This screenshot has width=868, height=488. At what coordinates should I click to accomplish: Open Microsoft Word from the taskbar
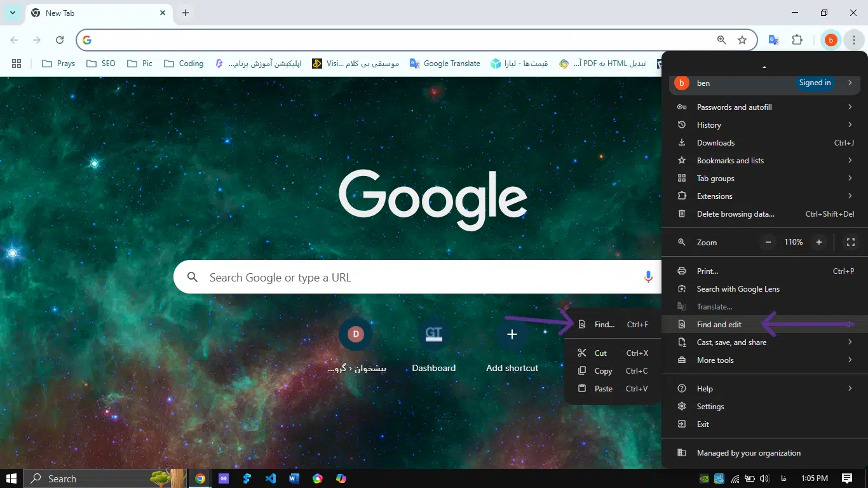click(294, 478)
